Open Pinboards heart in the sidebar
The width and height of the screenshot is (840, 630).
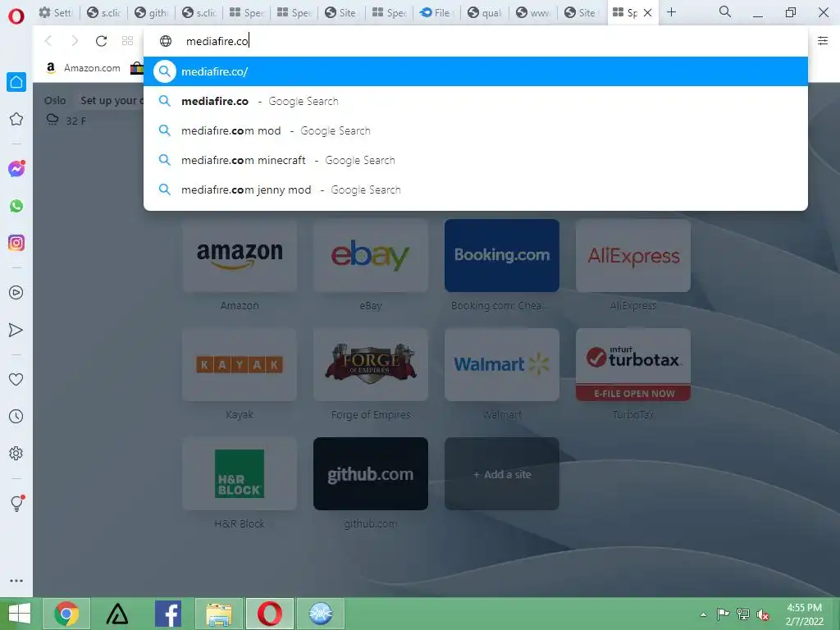16,379
